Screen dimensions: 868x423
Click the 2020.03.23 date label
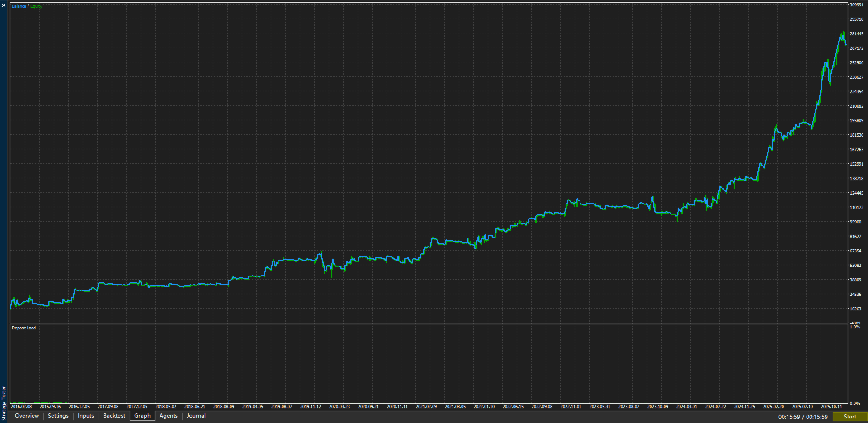[x=340, y=407]
